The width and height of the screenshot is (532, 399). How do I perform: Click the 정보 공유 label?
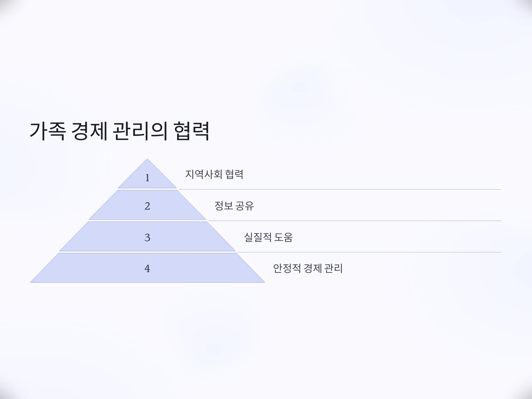[234, 206]
